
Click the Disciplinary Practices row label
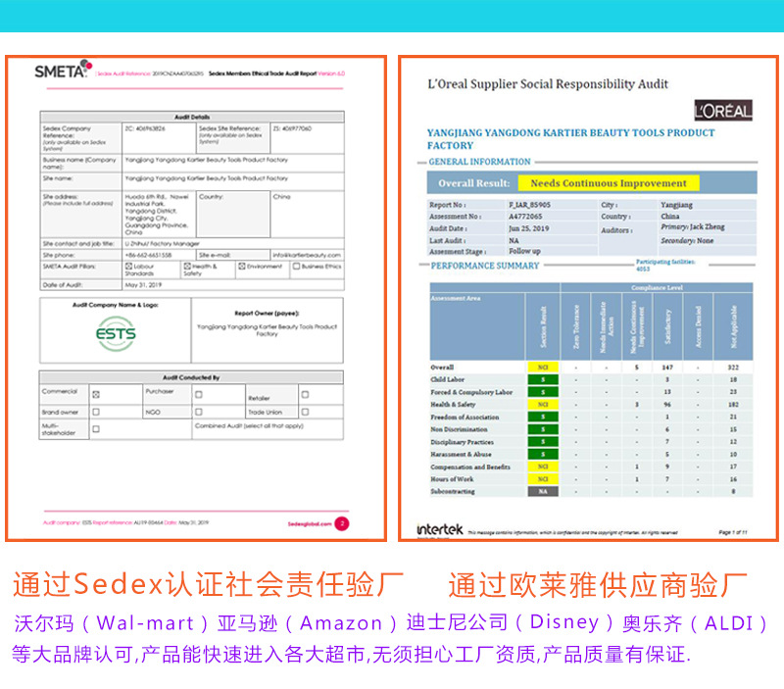462,442
